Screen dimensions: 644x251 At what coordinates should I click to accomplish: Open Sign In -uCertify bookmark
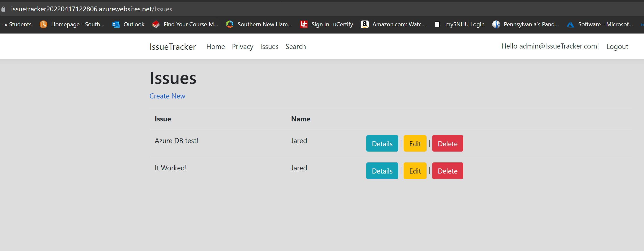[x=327, y=24]
